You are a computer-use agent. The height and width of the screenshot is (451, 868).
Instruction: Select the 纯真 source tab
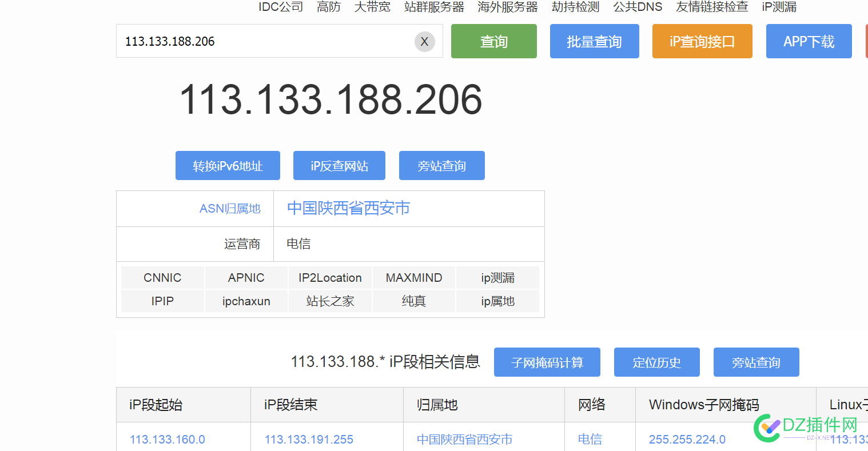[414, 301]
